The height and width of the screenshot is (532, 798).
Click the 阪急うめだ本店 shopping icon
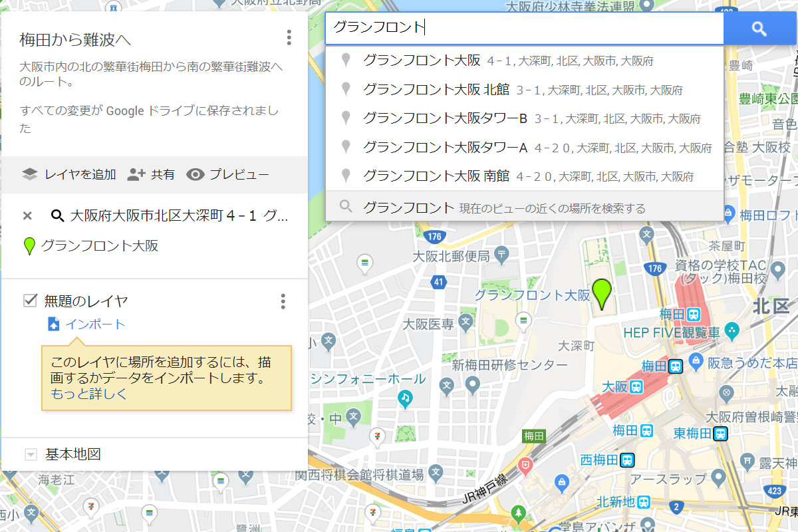[696, 361]
